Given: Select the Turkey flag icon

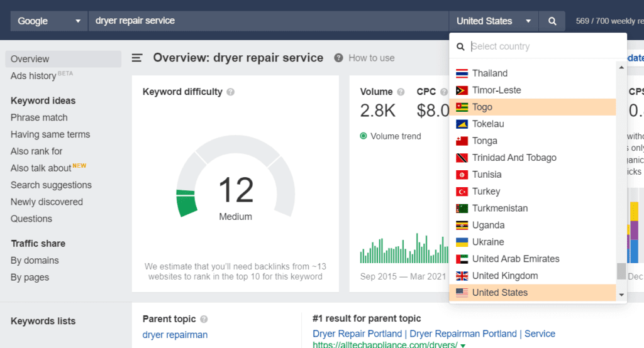Looking at the screenshot, I should (462, 192).
